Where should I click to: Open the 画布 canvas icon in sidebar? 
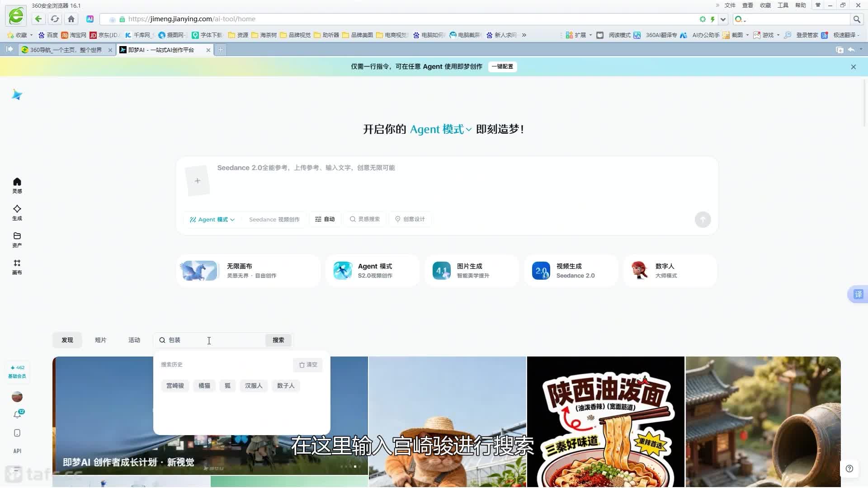pos(17,267)
